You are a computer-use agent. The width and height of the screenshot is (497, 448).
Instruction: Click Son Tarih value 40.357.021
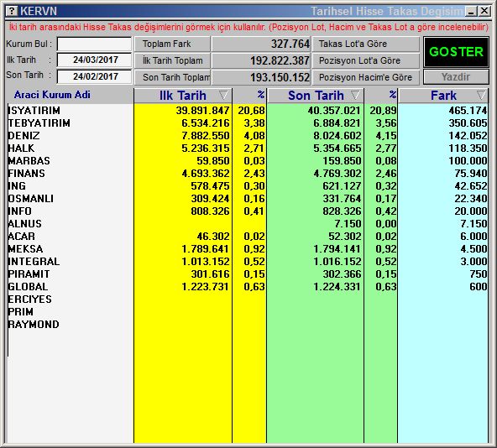click(334, 111)
